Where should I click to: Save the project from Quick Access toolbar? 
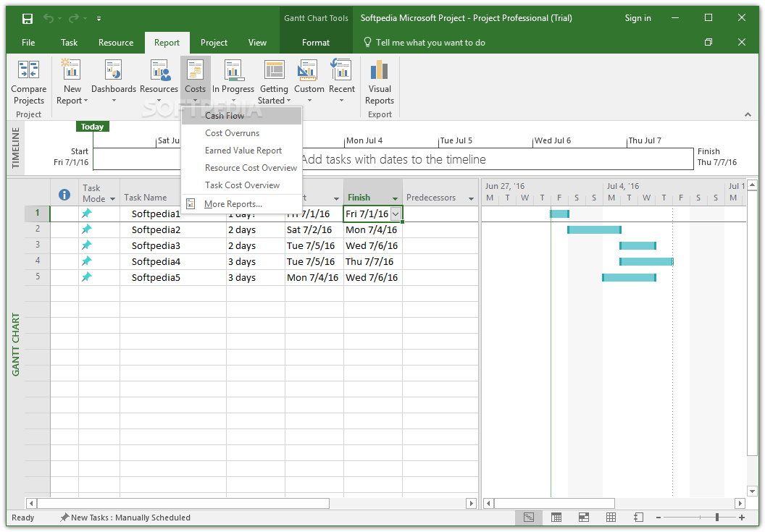[x=28, y=17]
